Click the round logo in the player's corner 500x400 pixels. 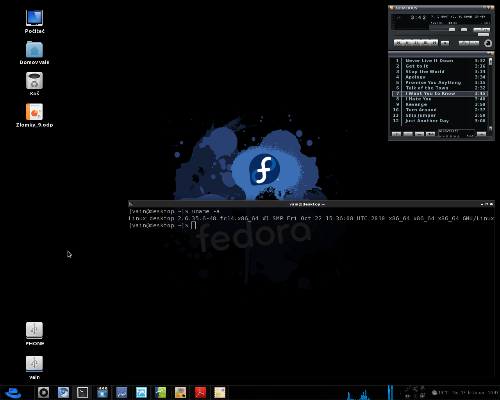(x=488, y=43)
